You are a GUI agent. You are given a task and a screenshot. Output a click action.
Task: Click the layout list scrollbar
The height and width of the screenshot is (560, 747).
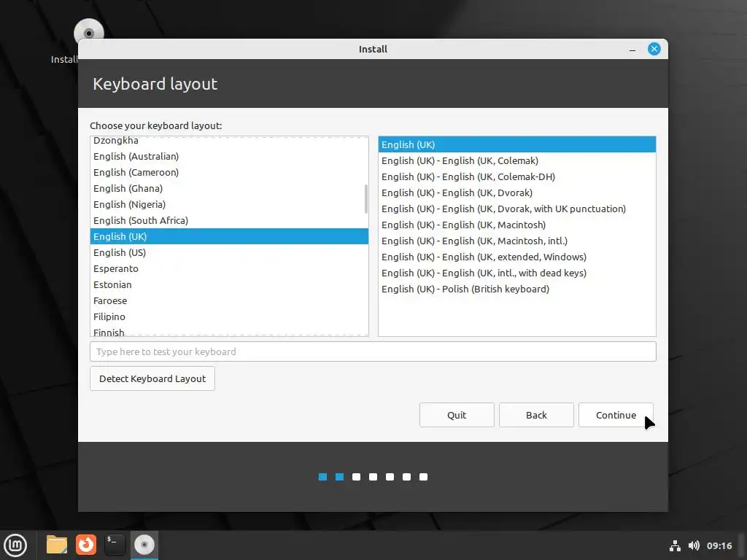tap(366, 199)
